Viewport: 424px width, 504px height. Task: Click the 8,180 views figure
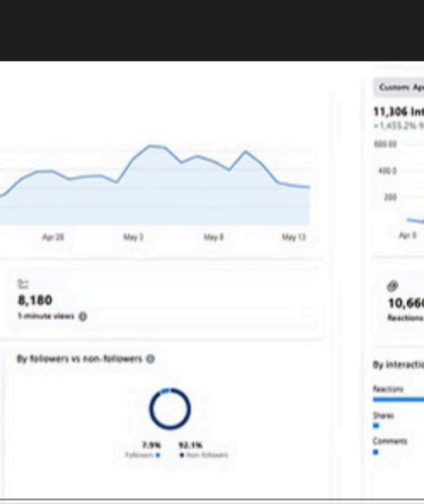point(35,300)
